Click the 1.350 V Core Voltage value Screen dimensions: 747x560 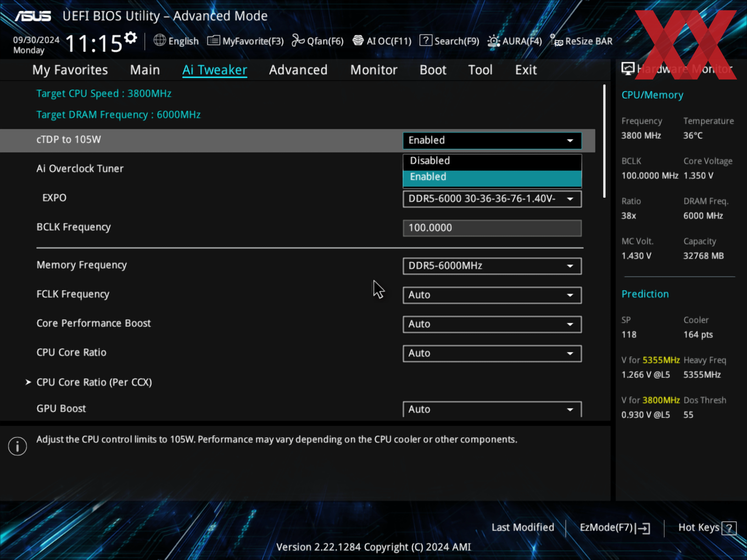[699, 176]
